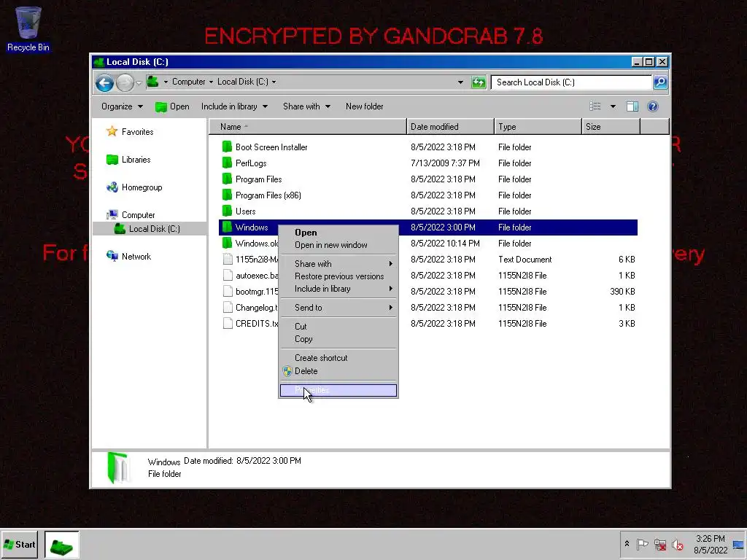
Task: Select Libraries in the navigation pane
Action: click(x=128, y=160)
